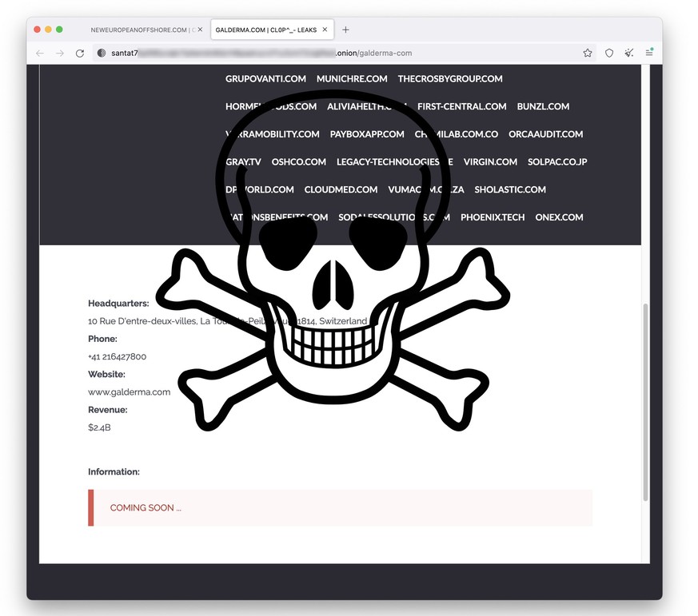Click the ONEX.COM link

click(559, 217)
